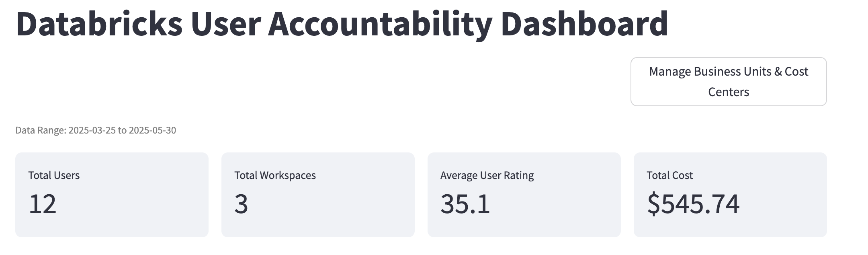Click the word Centers on the manage button
Screen dimensions: 868x255
[728, 92]
